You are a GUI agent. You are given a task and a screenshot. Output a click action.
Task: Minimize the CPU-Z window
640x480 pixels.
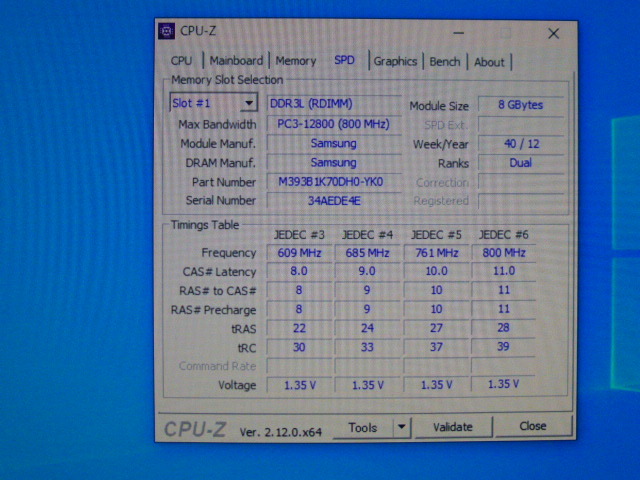point(458,33)
